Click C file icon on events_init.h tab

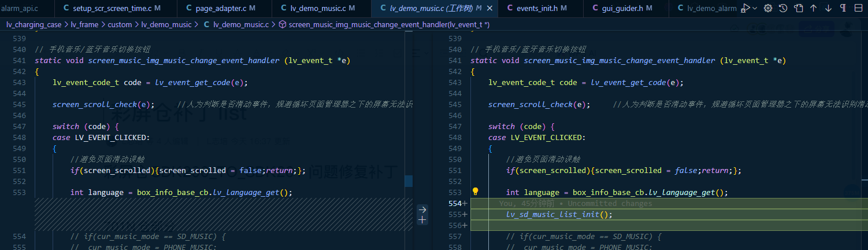pos(510,8)
